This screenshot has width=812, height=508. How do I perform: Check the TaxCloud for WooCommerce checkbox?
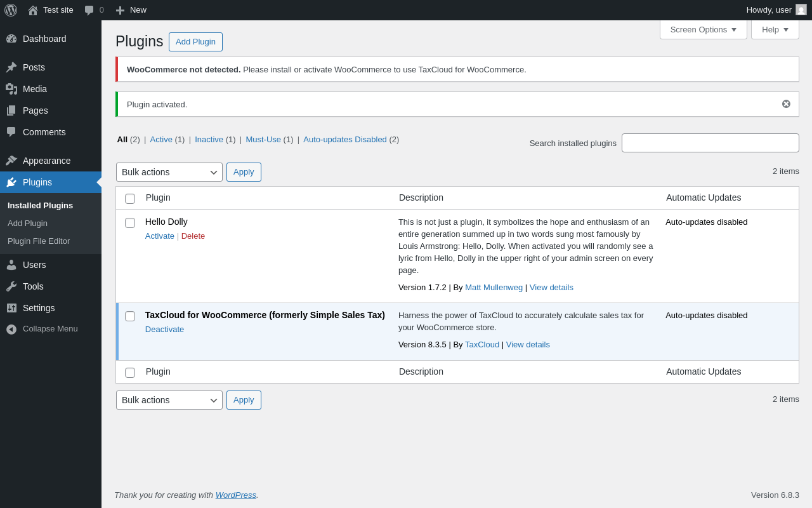(130, 316)
